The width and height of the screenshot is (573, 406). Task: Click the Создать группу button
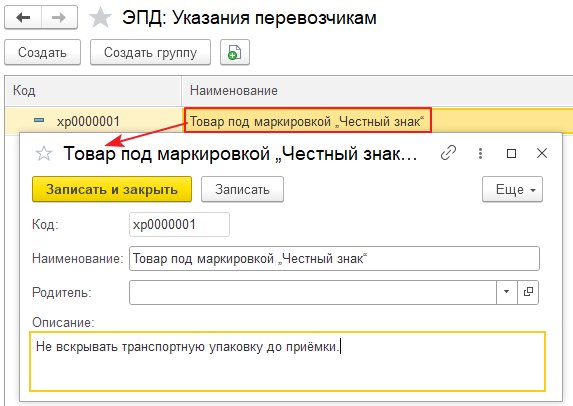151,52
